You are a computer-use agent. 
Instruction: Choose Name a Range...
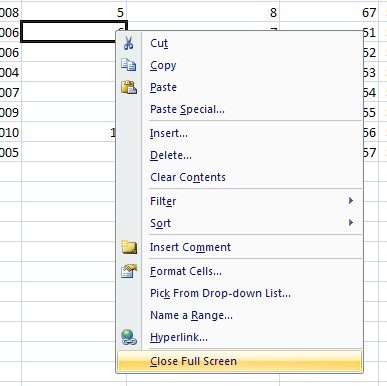[x=239, y=315]
